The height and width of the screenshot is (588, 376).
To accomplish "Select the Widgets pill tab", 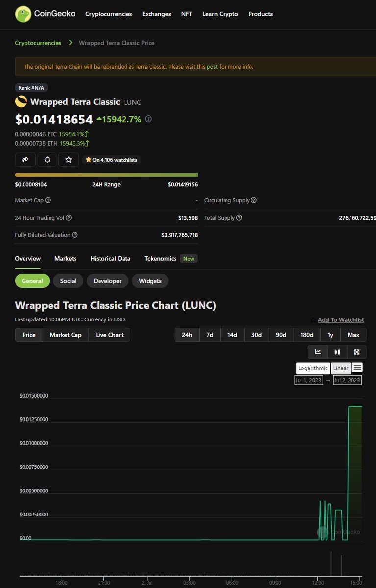I will pos(150,281).
